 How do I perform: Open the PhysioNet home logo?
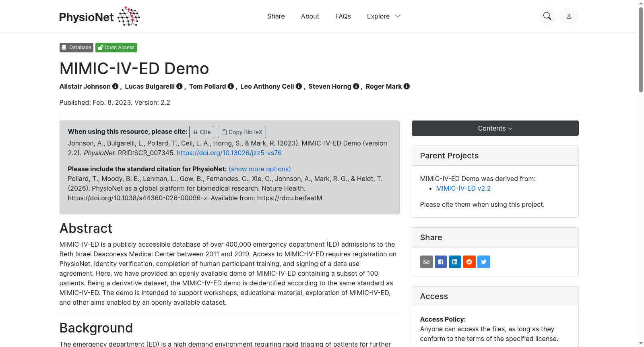pos(99,16)
